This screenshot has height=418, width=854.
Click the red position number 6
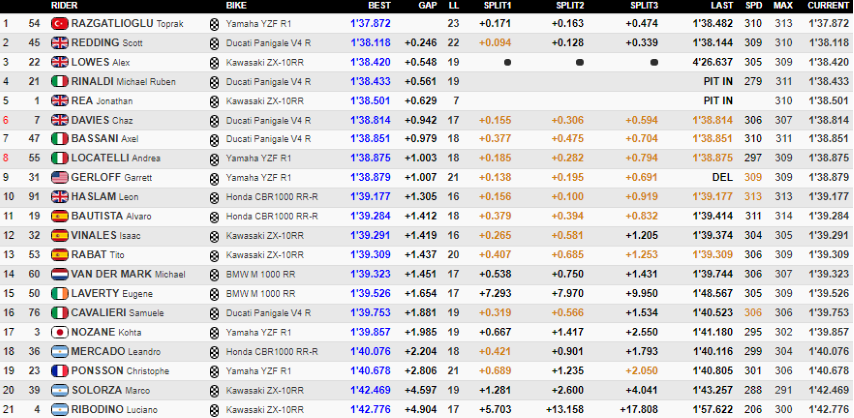(6, 120)
